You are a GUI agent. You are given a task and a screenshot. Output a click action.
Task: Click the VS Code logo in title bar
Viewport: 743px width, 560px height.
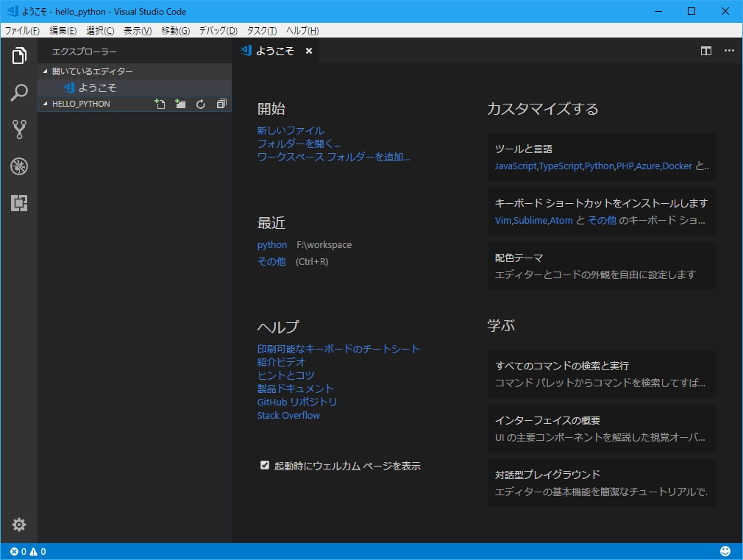click(12, 11)
